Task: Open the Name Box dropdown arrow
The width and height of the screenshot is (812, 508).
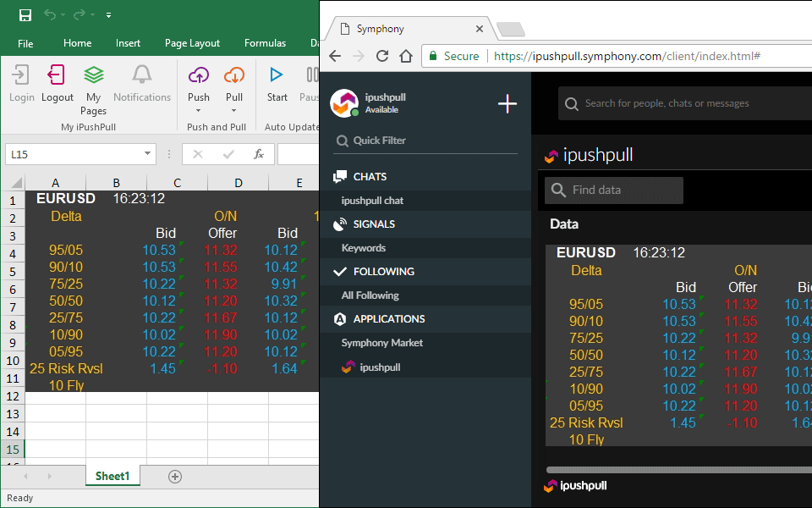Action: [x=147, y=153]
